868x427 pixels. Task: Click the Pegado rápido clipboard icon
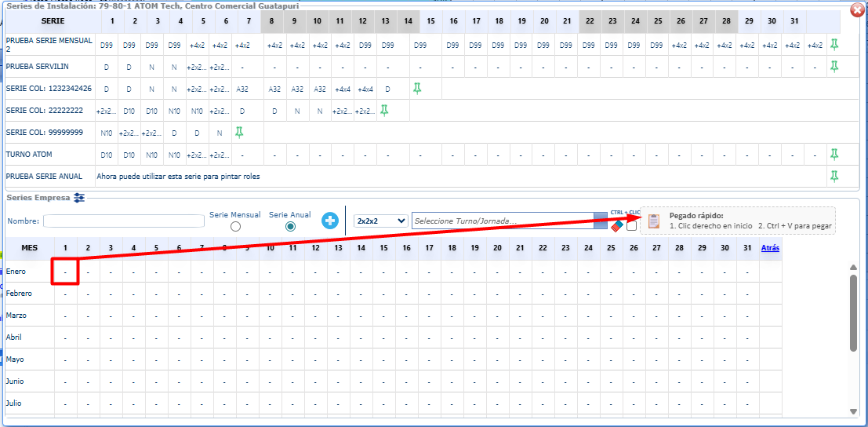coord(654,221)
